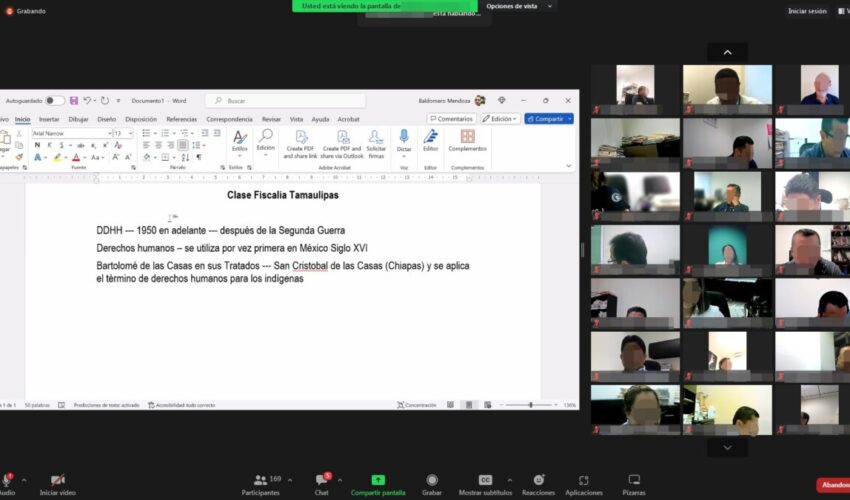Align text to the left
The height and width of the screenshot is (500, 850).
click(x=146, y=145)
